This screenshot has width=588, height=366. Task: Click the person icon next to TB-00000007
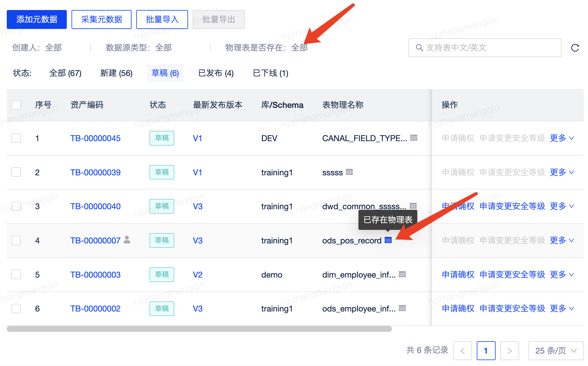tap(127, 240)
